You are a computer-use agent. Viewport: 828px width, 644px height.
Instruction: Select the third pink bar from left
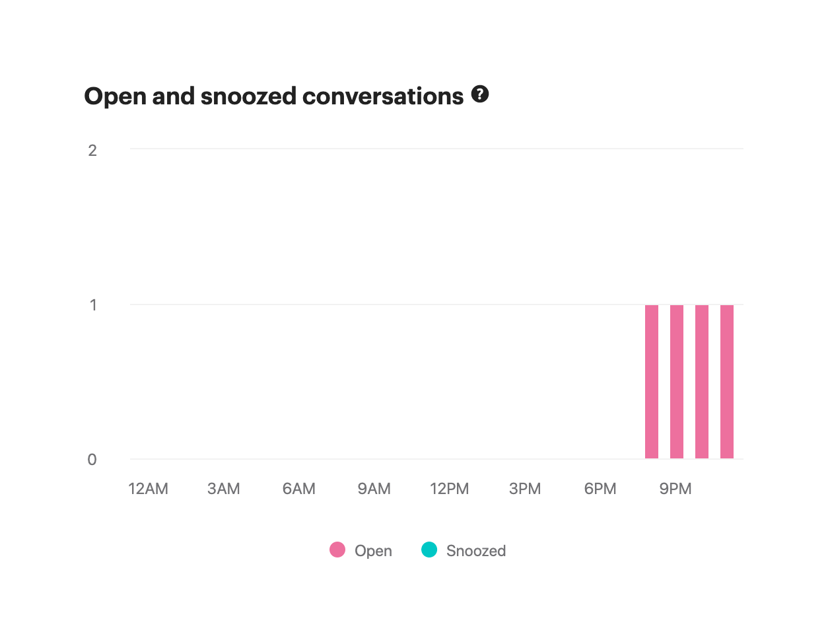pyautogui.click(x=702, y=382)
